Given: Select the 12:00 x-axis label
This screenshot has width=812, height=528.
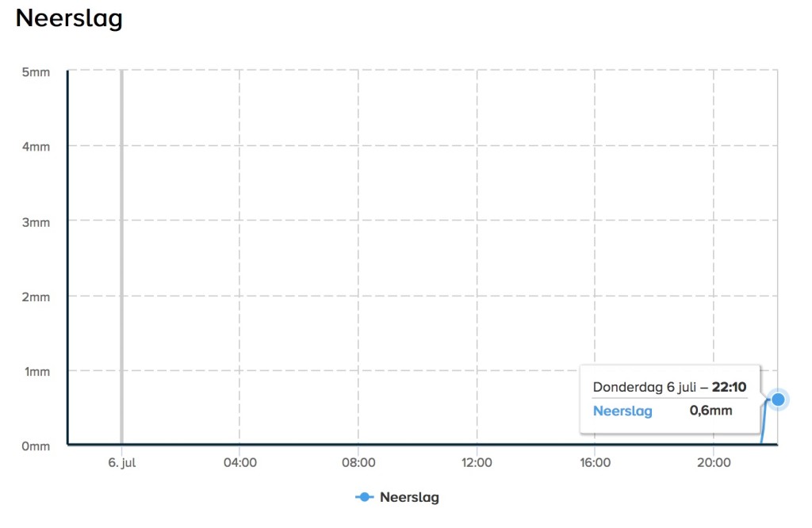Looking at the screenshot, I should coord(477,463).
